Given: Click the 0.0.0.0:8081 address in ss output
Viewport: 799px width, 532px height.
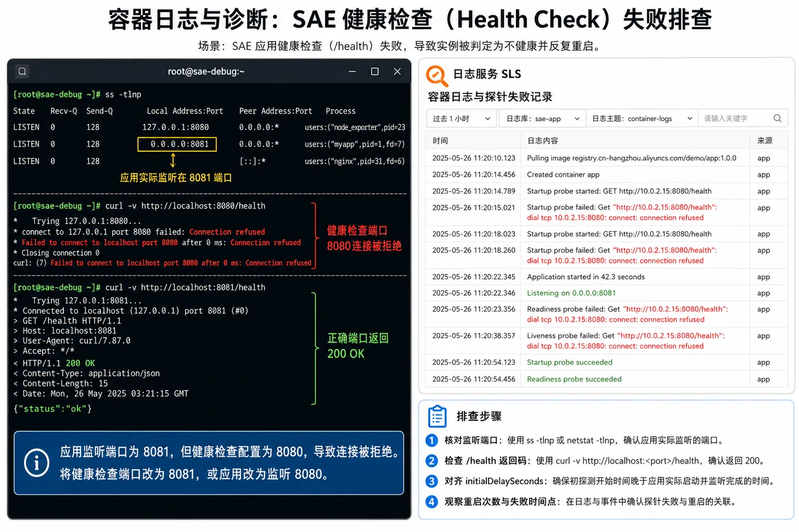Looking at the screenshot, I should (x=177, y=144).
